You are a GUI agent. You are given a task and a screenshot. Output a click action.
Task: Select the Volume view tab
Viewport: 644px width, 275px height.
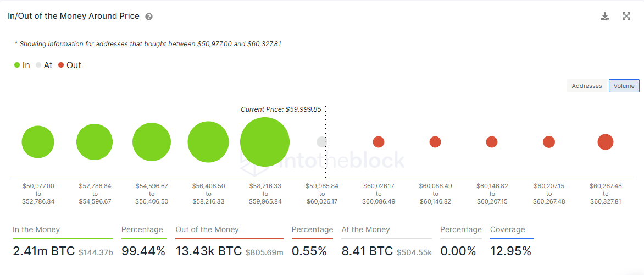(x=624, y=86)
